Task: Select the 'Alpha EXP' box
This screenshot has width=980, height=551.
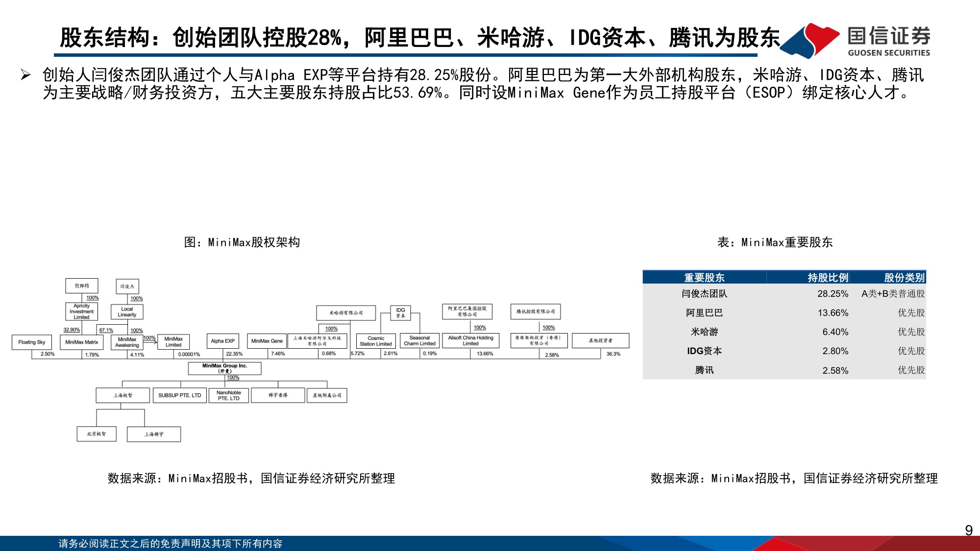Action: coord(222,341)
